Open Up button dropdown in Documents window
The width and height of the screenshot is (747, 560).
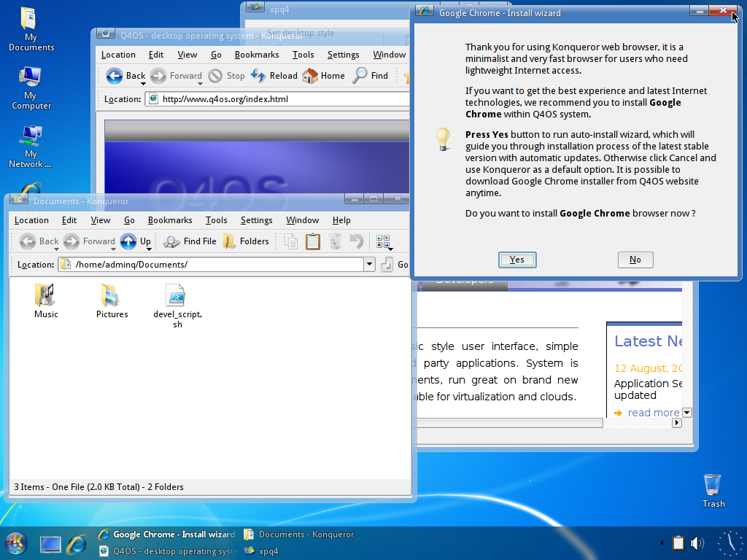click(x=149, y=249)
